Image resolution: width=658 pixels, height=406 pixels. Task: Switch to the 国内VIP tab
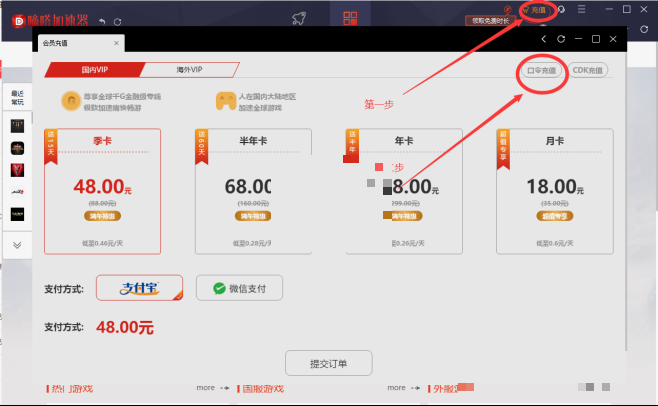(95, 70)
